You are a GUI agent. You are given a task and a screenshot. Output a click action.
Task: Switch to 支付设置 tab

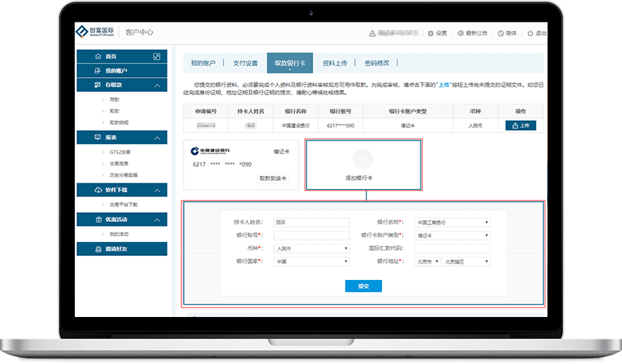point(245,63)
